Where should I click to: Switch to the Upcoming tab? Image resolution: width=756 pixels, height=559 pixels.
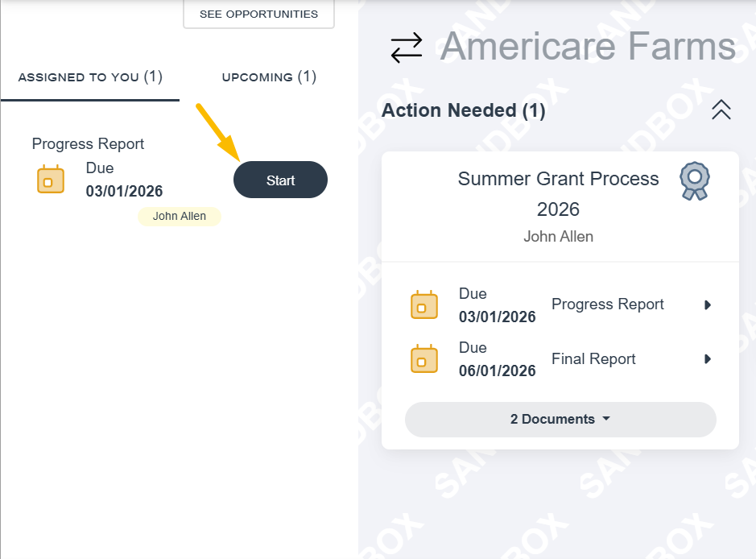[269, 77]
